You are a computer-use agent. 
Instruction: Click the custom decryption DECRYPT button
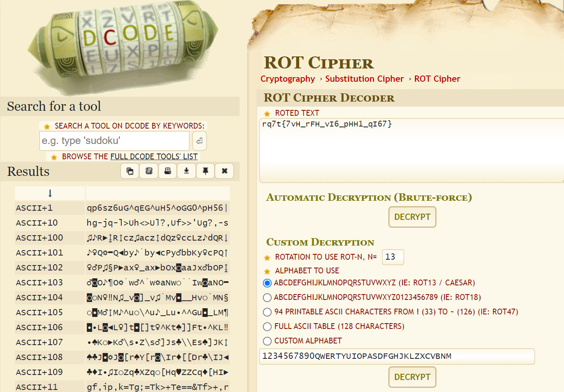click(x=412, y=377)
